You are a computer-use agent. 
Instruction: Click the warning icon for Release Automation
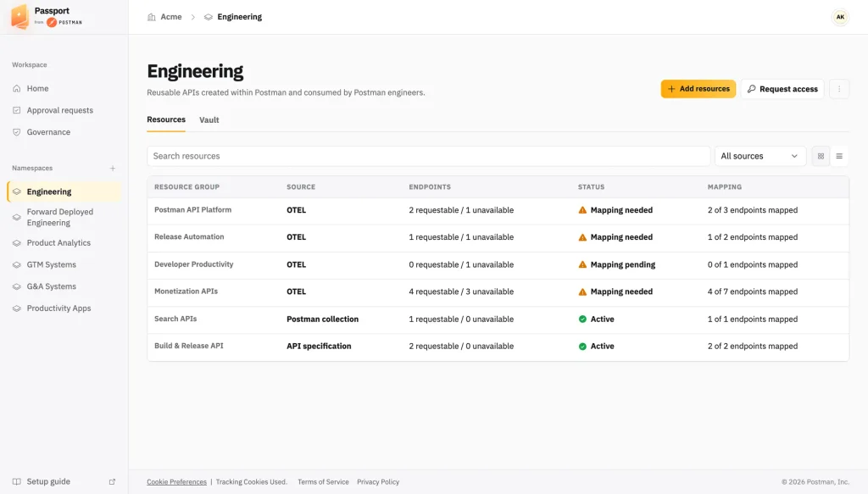[x=582, y=237]
